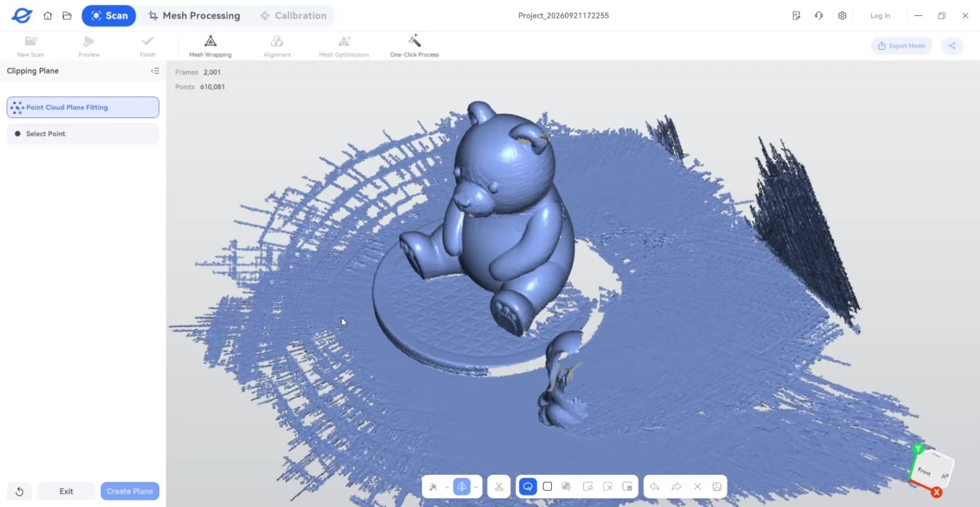
Task: Redo with the right curved arrow
Action: 676,487
